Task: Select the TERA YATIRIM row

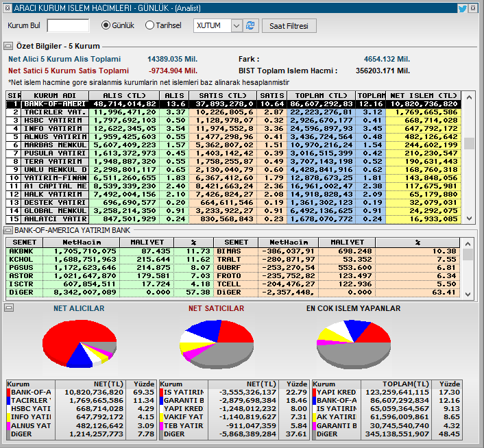Action: pos(234,162)
